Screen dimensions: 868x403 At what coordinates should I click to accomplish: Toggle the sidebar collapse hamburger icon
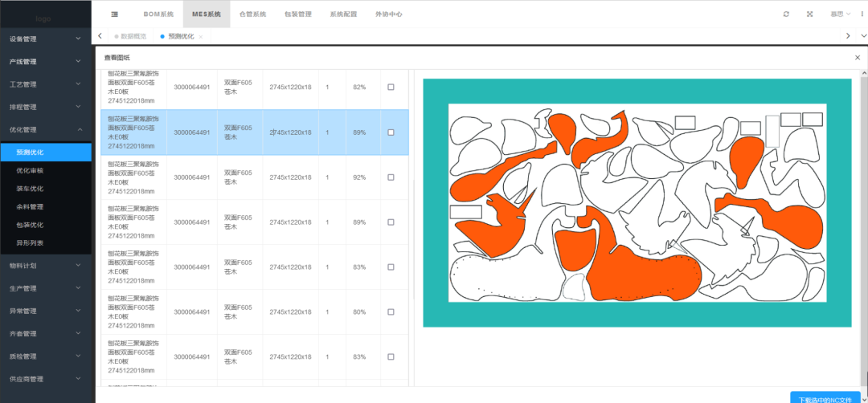coord(115,14)
